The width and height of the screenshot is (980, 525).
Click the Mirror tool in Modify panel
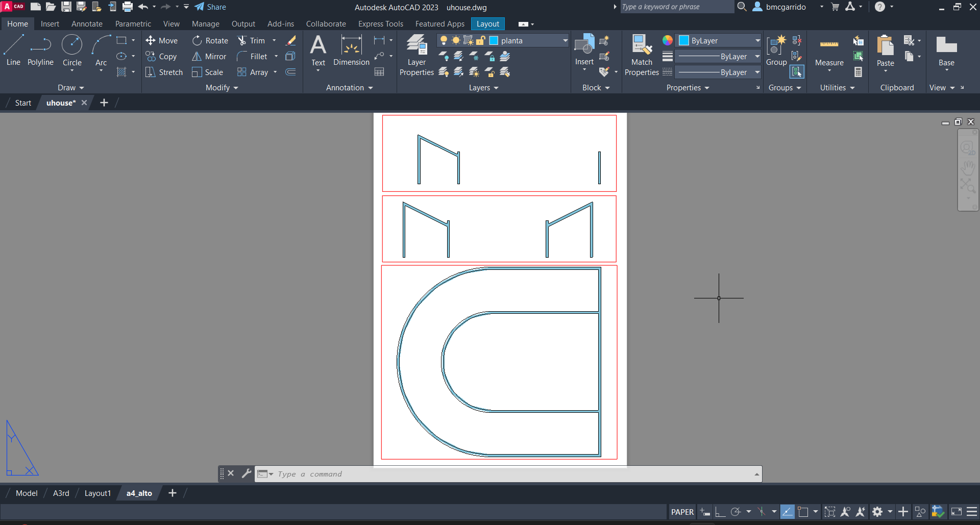(x=209, y=57)
